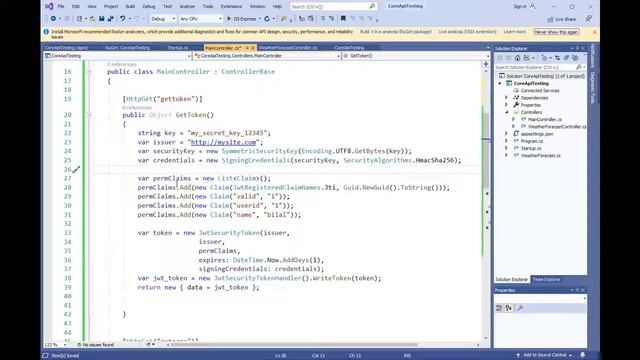
Task: Switch to the Team Explorer tab
Action: pos(546,280)
